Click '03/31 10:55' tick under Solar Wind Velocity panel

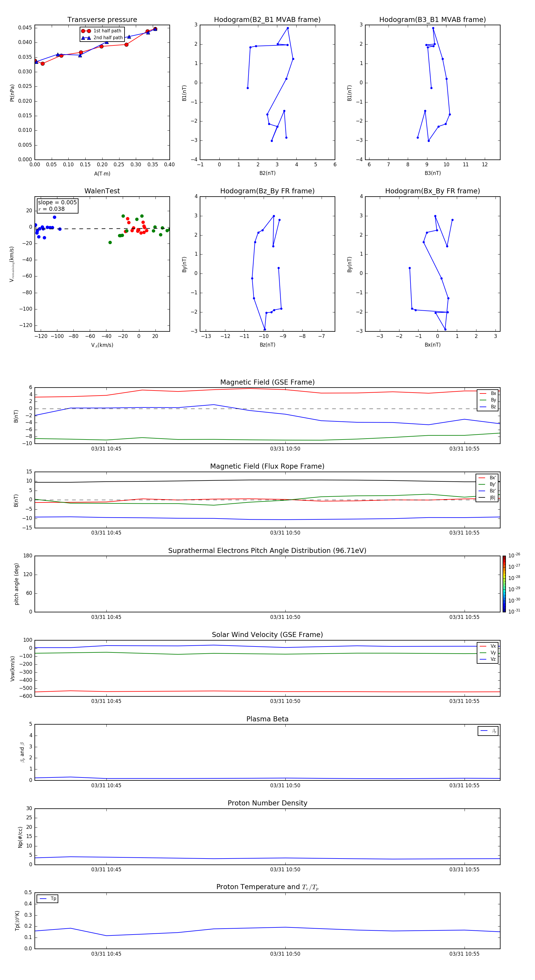[464, 701]
